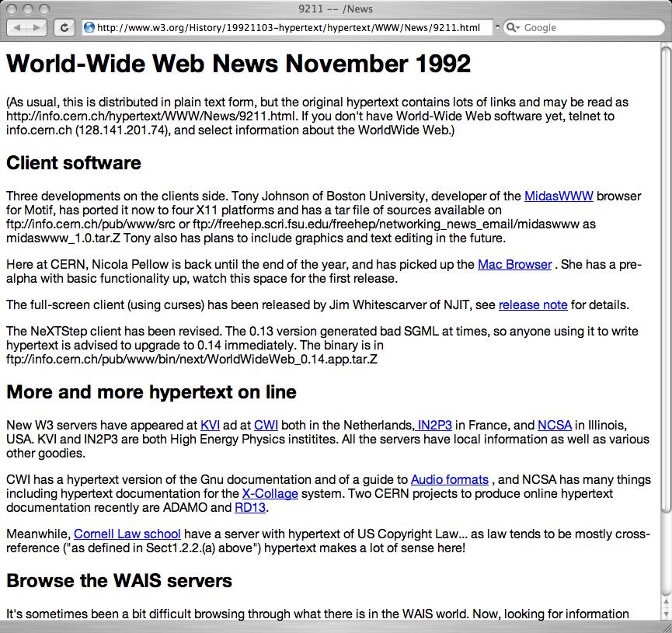
Task: Click the window title '9211 -- /News'
Action: (x=336, y=9)
